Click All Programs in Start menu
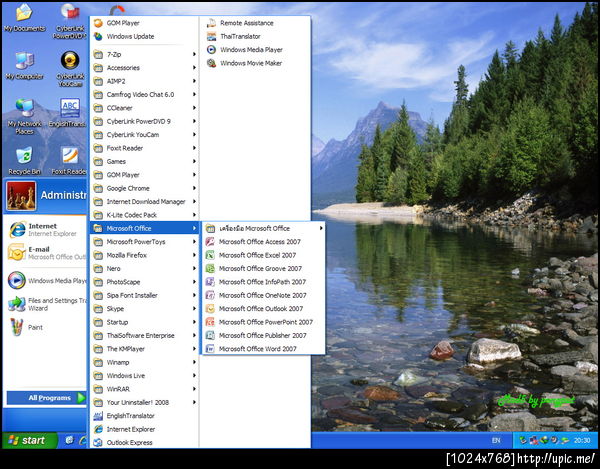 [47, 397]
